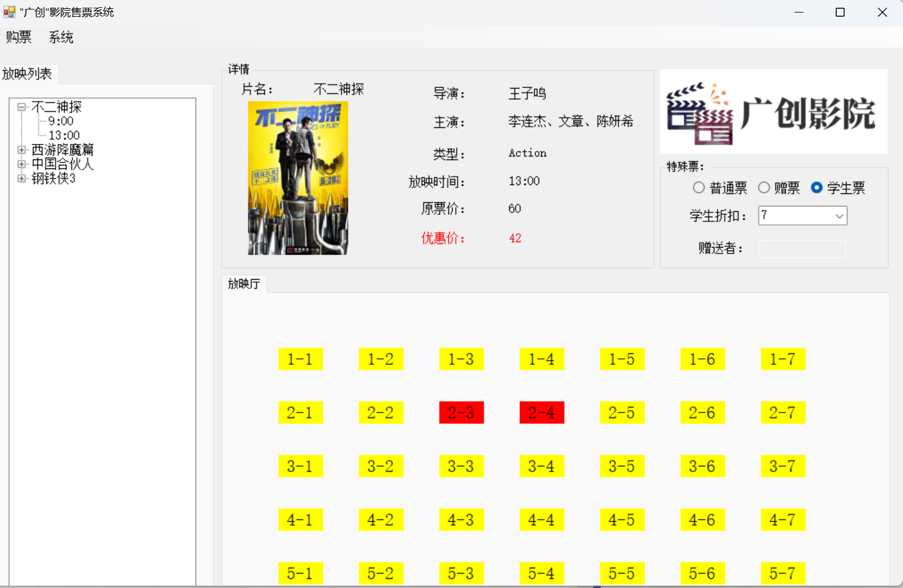Select the 赠票 radio button
Image resolution: width=903 pixels, height=588 pixels.
tap(764, 188)
